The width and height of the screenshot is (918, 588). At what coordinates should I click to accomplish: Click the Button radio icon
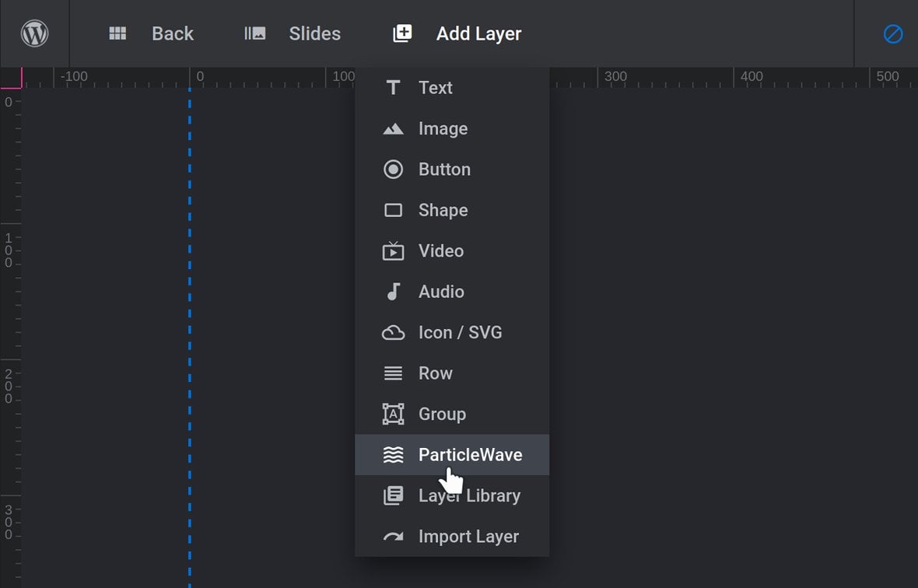(x=393, y=170)
